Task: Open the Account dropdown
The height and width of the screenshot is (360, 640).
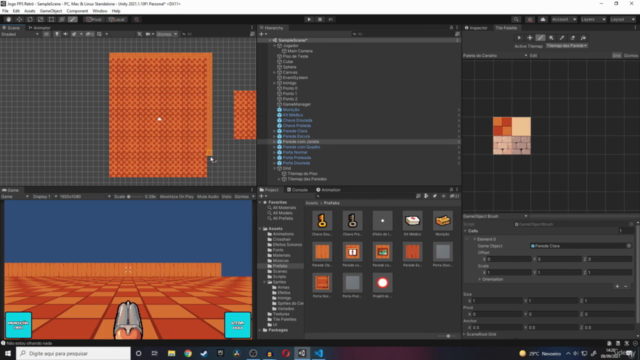Action: pos(564,19)
